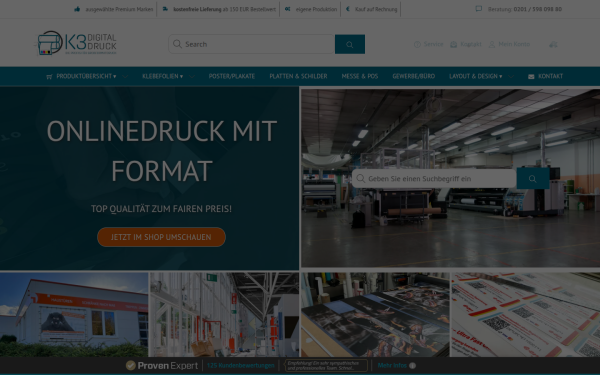Click the envelope icon in navigation bar
This screenshot has width=600, height=375.
[x=531, y=77]
